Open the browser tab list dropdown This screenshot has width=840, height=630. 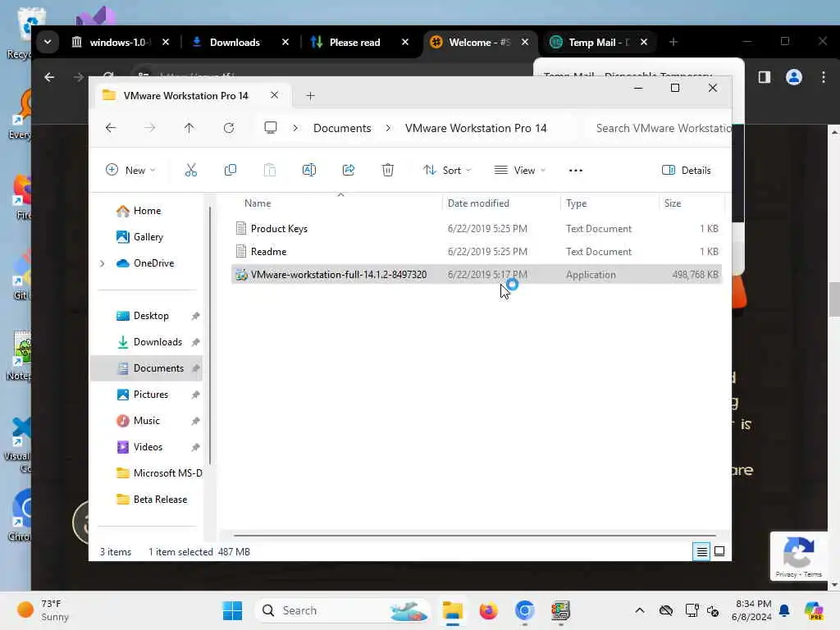[x=48, y=42]
